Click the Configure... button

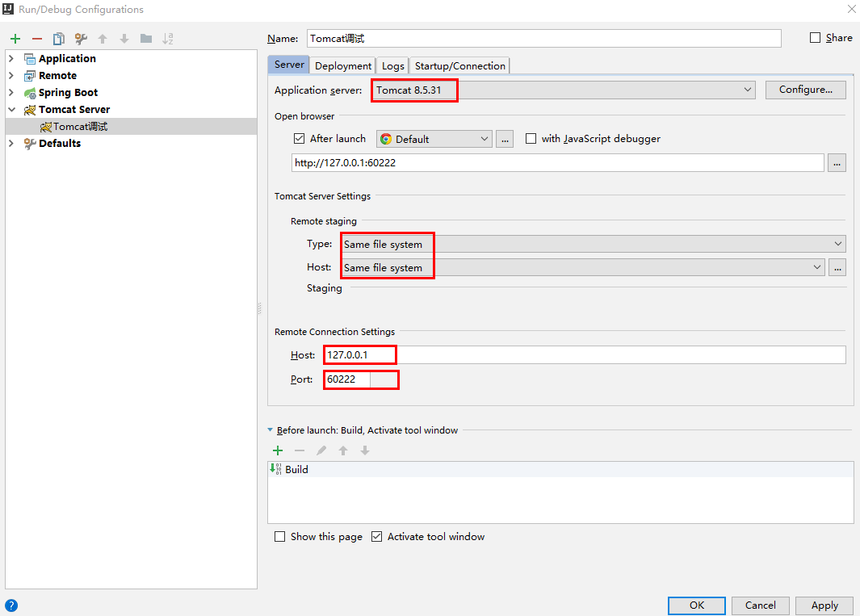[x=805, y=90]
